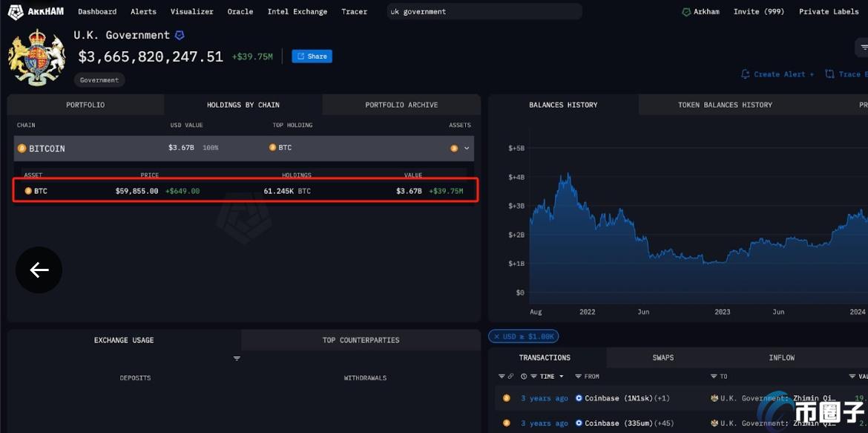Click the BTC coin icon in the asset row
Image resolution: width=868 pixels, height=433 pixels.
pyautogui.click(x=28, y=192)
